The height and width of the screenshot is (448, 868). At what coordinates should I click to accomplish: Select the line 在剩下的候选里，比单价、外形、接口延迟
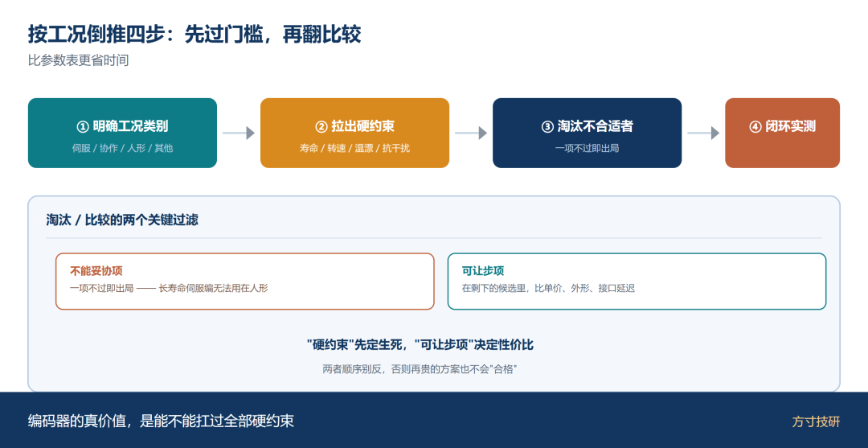point(548,288)
